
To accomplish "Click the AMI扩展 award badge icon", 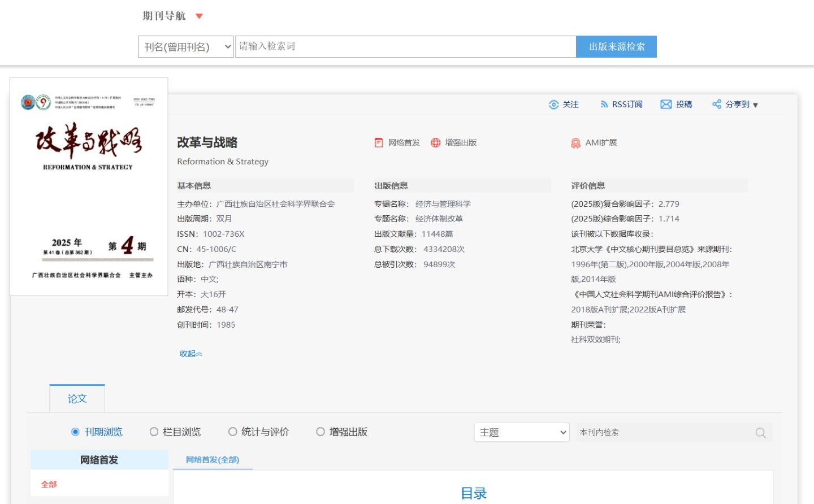I will pyautogui.click(x=575, y=143).
